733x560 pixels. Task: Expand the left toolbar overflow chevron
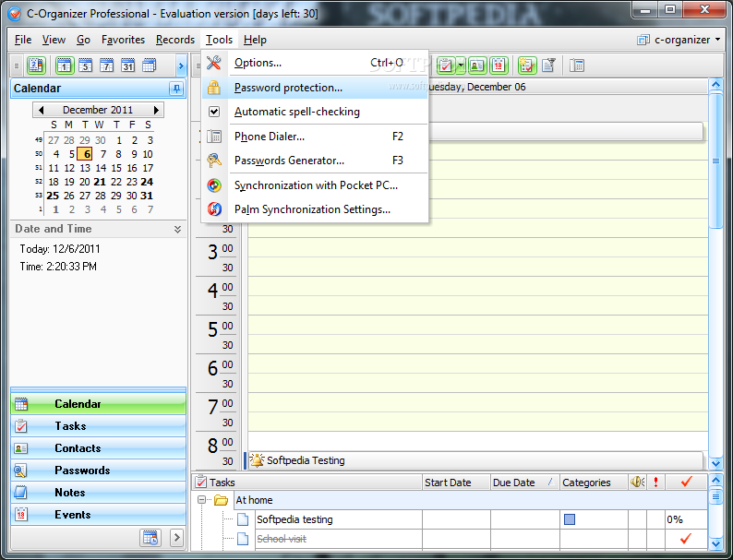[x=181, y=66]
